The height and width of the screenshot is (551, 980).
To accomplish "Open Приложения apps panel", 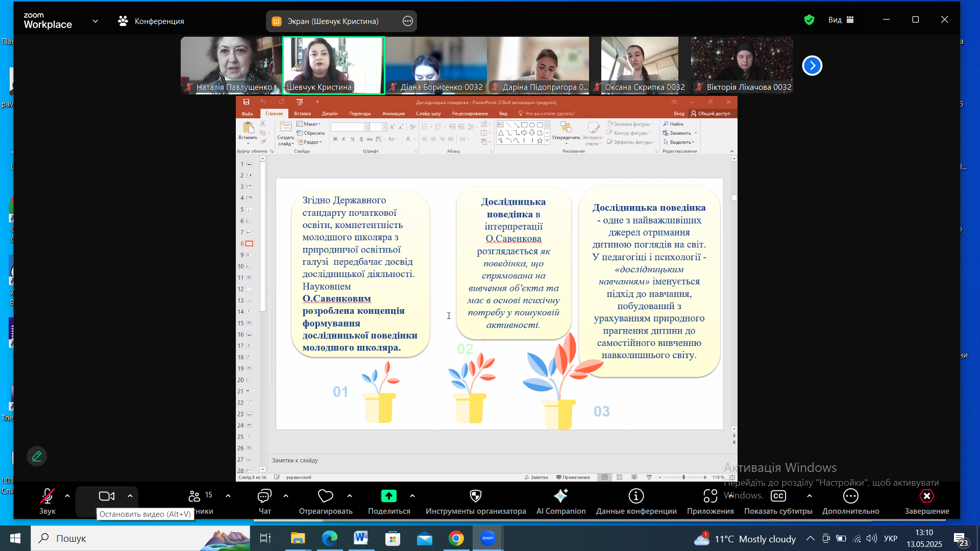I will [x=710, y=501].
